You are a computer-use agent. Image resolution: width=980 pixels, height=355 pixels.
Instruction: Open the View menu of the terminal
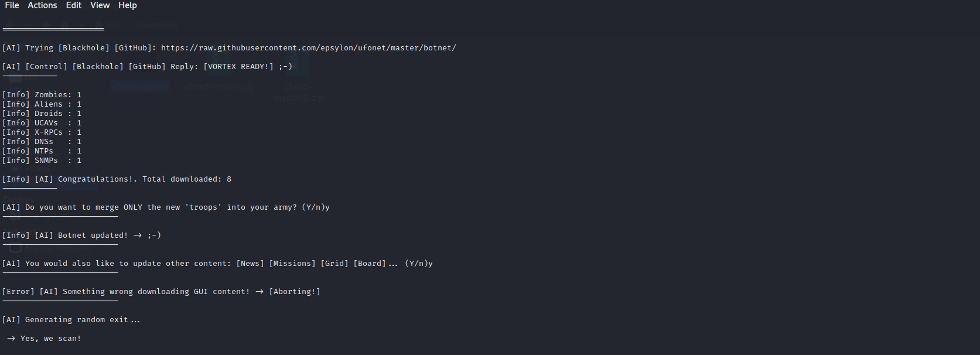pos(100,5)
